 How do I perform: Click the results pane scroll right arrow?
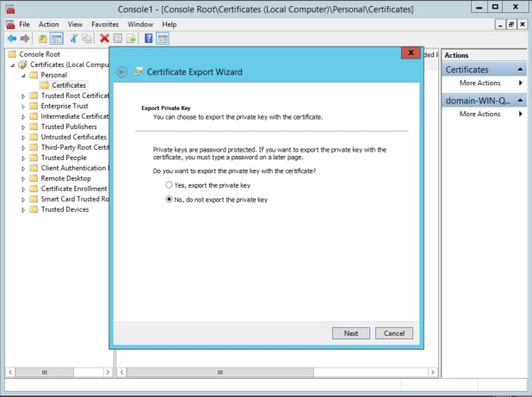pos(433,372)
